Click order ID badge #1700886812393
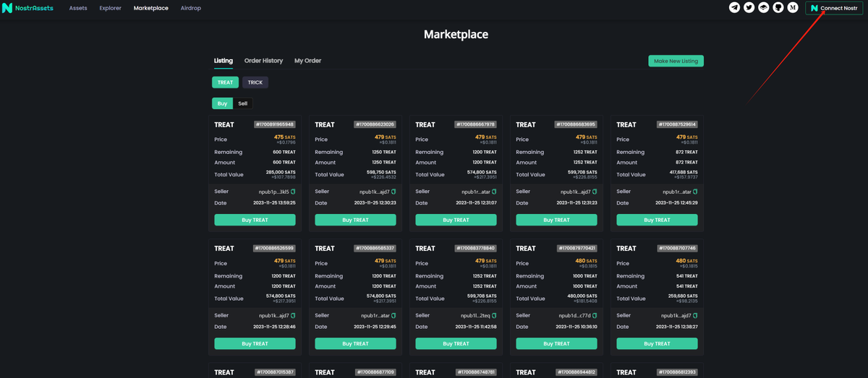Screen dimensions: 868x378 pos(676,372)
